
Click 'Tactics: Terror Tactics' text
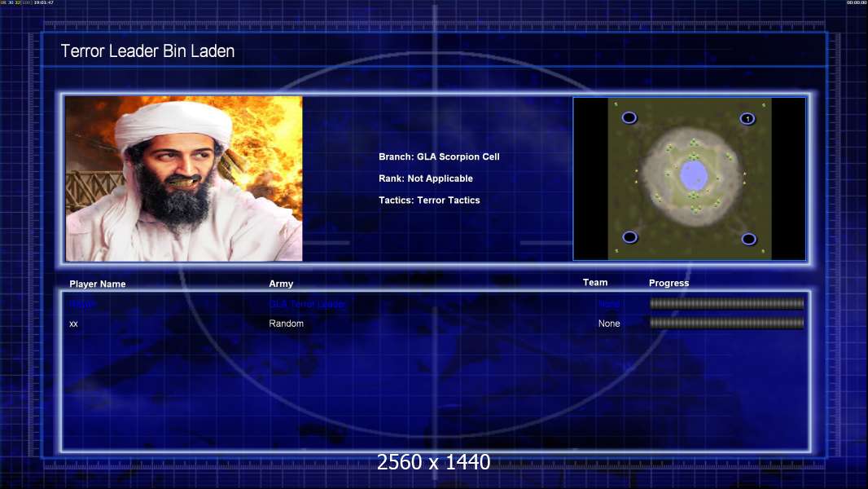tap(429, 200)
